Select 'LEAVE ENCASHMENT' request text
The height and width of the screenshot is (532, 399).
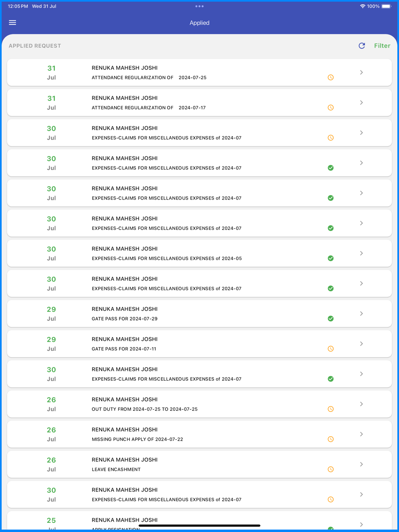click(x=116, y=469)
